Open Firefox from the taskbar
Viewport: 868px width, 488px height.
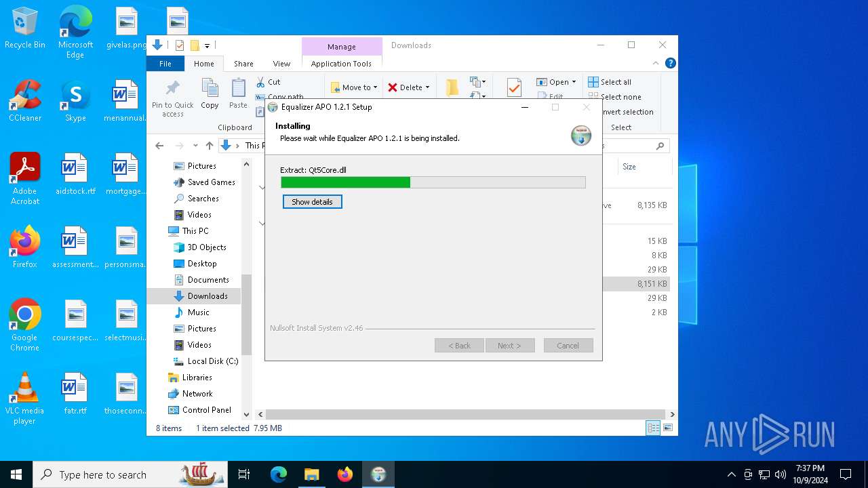coord(345,474)
